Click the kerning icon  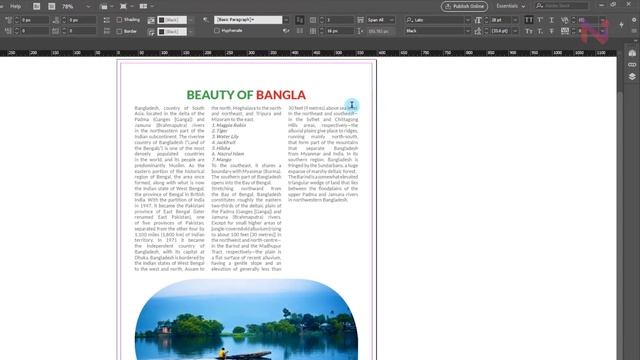pyautogui.click(x=564, y=20)
